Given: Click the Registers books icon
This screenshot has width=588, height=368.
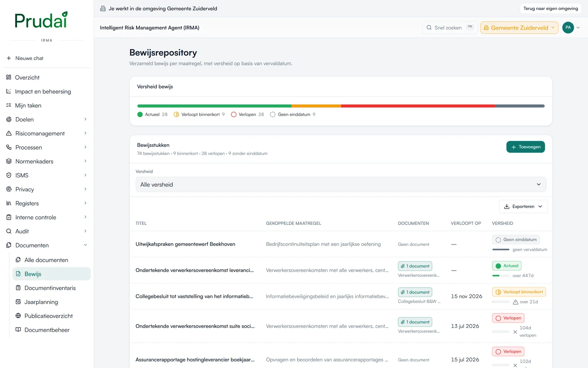Looking at the screenshot, I should click(9, 203).
